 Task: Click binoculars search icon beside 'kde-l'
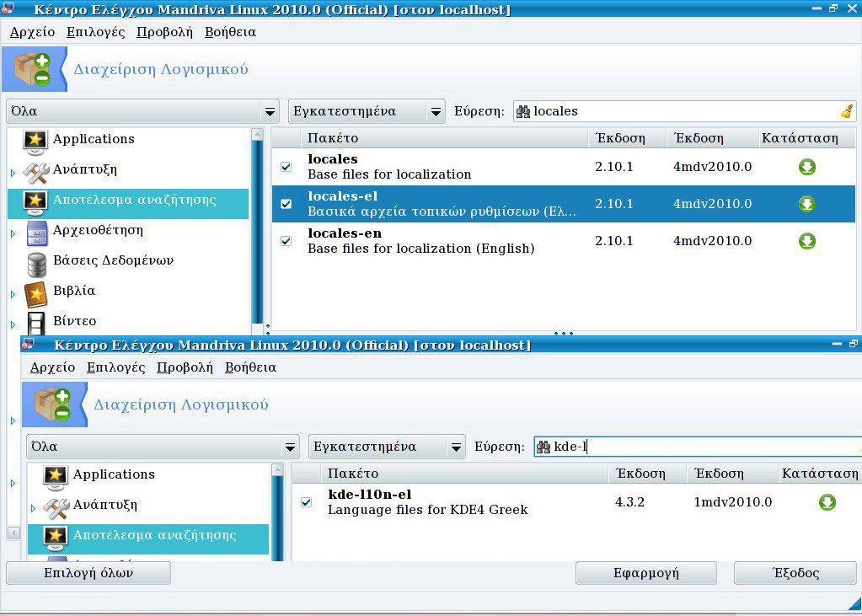(543, 447)
